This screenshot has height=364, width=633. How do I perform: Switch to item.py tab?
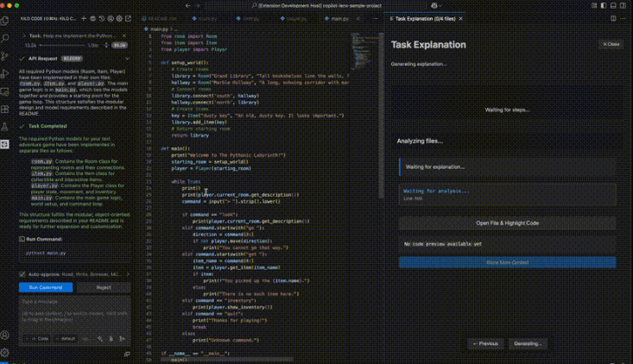click(248, 18)
